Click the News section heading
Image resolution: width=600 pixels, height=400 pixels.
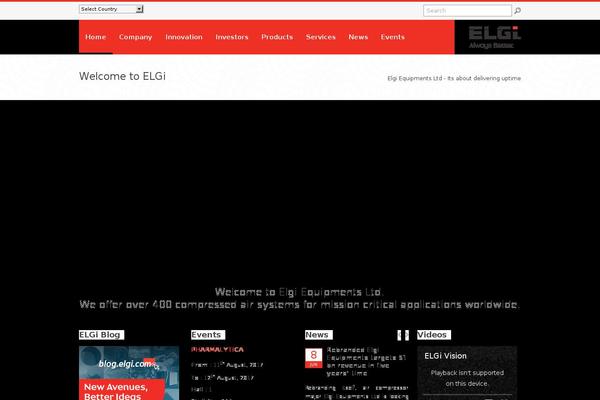click(319, 335)
